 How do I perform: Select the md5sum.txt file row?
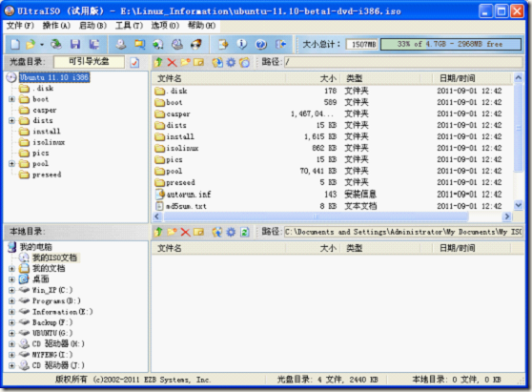click(332, 206)
